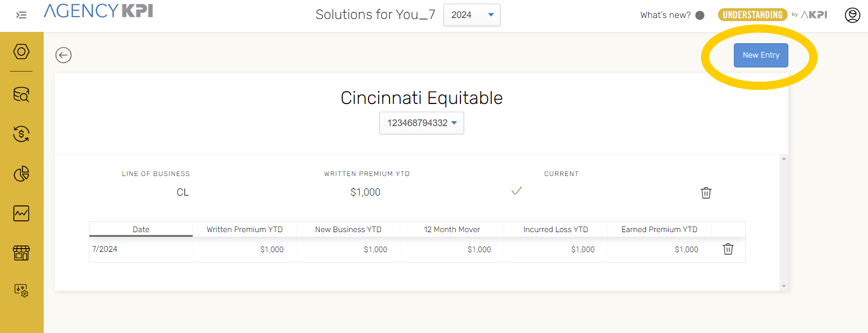Click the New Entry button
Image resolution: width=868 pixels, height=333 pixels.
click(x=761, y=55)
